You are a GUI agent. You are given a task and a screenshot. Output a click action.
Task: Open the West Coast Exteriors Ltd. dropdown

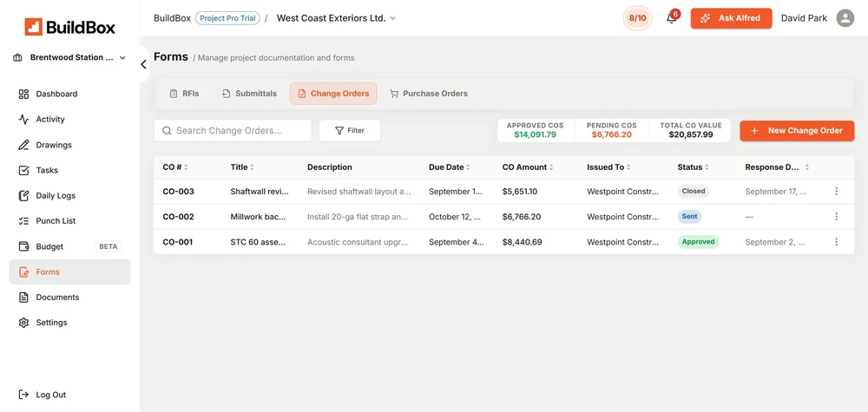pyautogui.click(x=336, y=18)
